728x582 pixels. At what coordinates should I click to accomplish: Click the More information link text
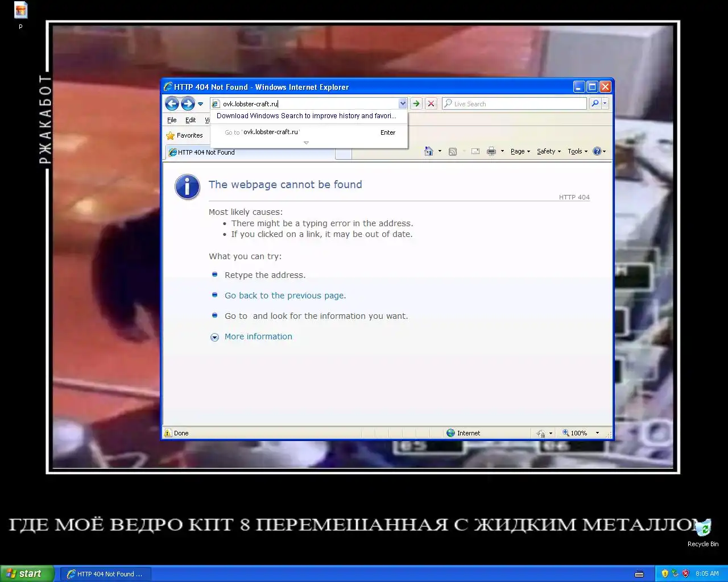pyautogui.click(x=258, y=336)
